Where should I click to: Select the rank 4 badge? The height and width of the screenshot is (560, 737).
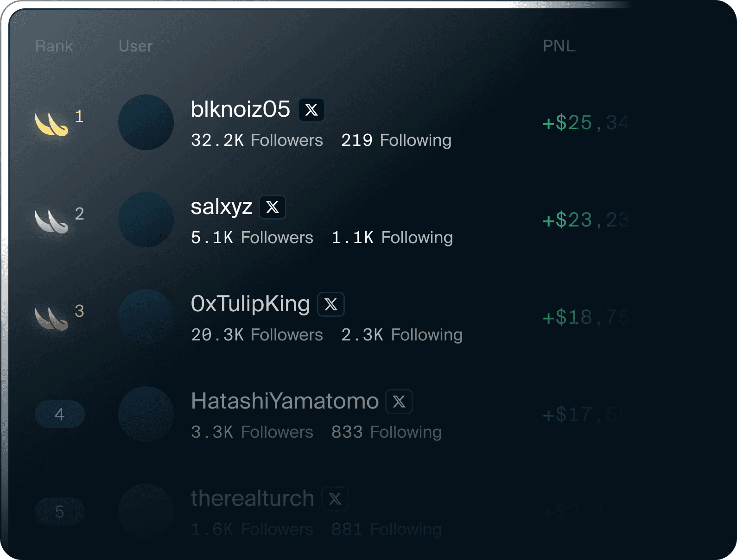(60, 414)
